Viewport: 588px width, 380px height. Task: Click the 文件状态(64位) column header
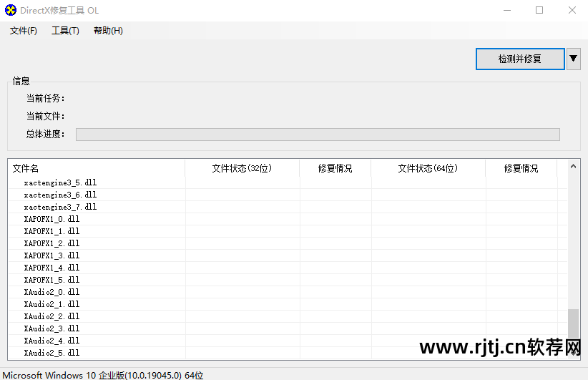(x=428, y=168)
